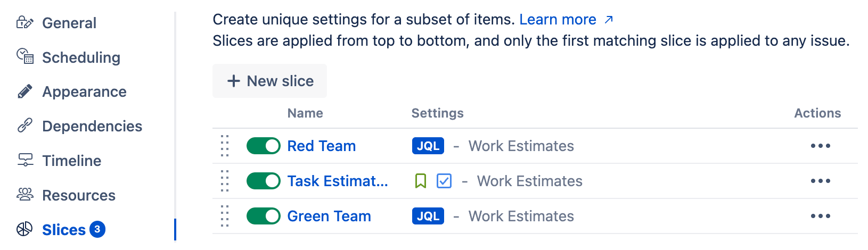This screenshot has width=868, height=250.
Task: Click the Timeline icon in sidebar
Action: pos(25,160)
